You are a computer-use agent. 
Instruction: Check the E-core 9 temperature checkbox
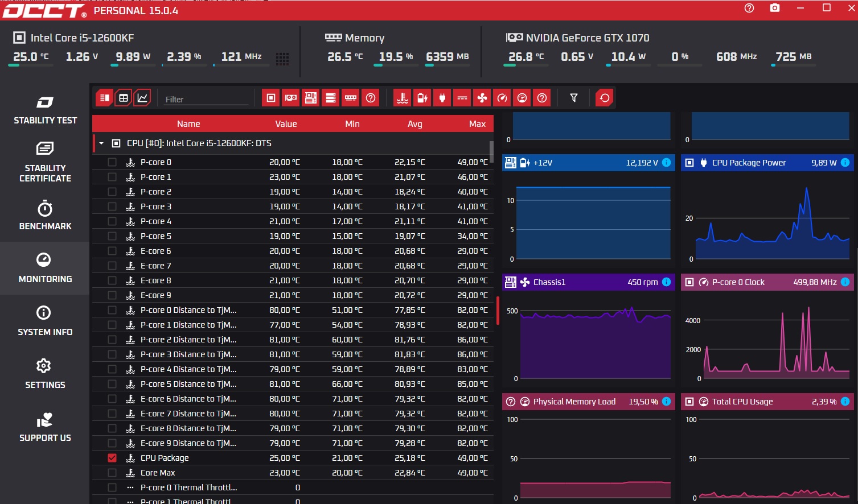pyautogui.click(x=112, y=295)
